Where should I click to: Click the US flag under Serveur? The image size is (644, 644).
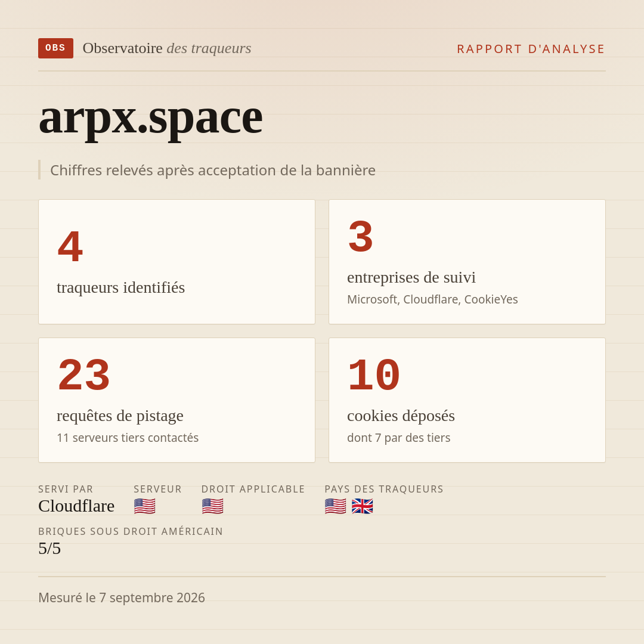[x=144, y=506]
